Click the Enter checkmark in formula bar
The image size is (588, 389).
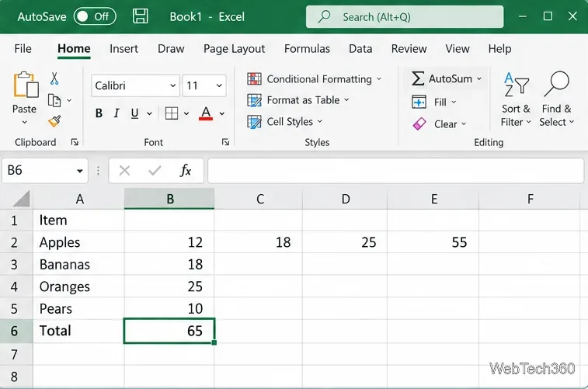click(x=155, y=171)
